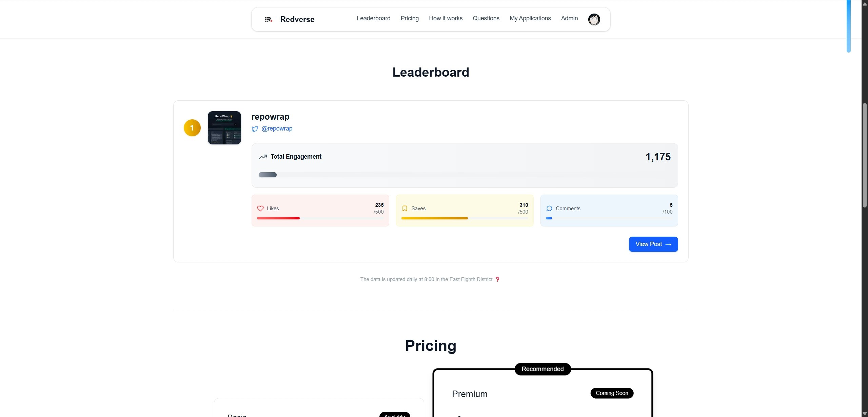This screenshot has width=868, height=417.
Task: Open Questions from the navigation bar
Action: (486, 18)
